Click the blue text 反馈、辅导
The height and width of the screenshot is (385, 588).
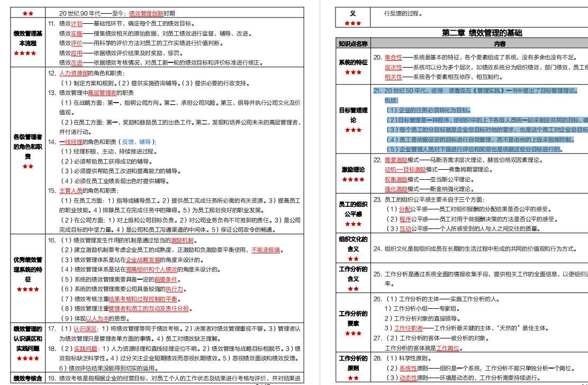(x=137, y=142)
